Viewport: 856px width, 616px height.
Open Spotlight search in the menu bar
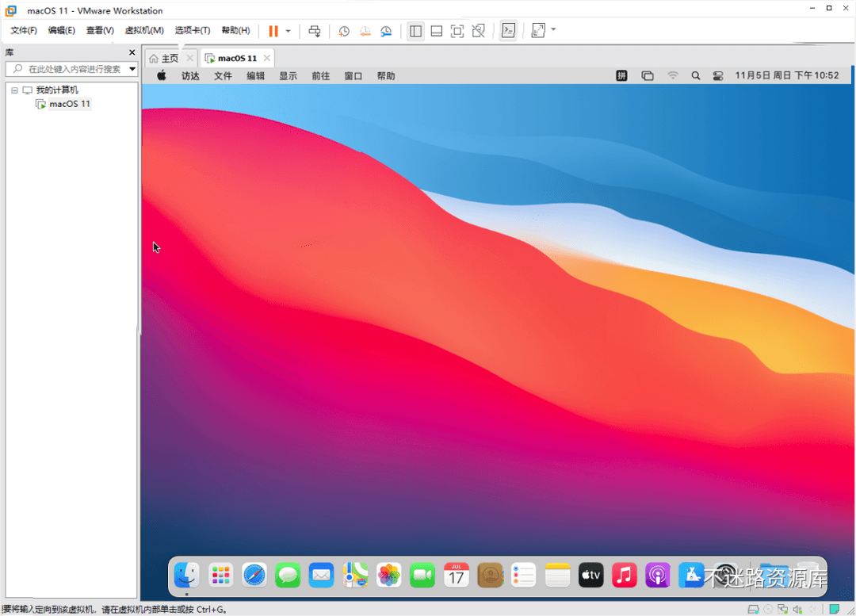(696, 76)
